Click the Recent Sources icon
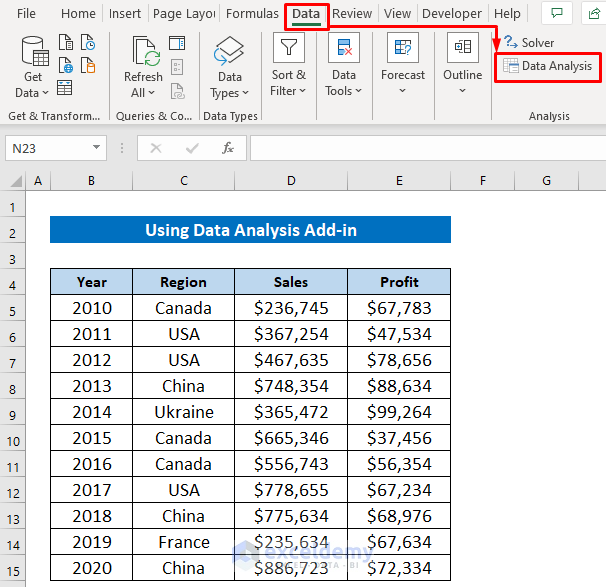The height and width of the screenshot is (587, 606). click(x=88, y=42)
